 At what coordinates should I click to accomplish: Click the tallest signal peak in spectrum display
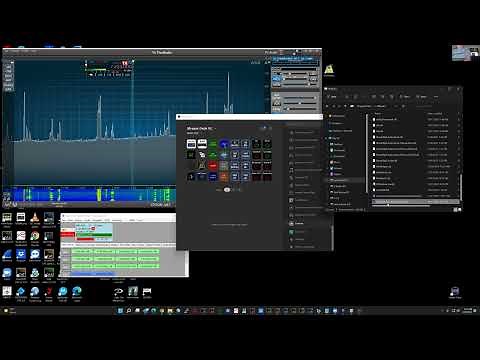(228, 92)
